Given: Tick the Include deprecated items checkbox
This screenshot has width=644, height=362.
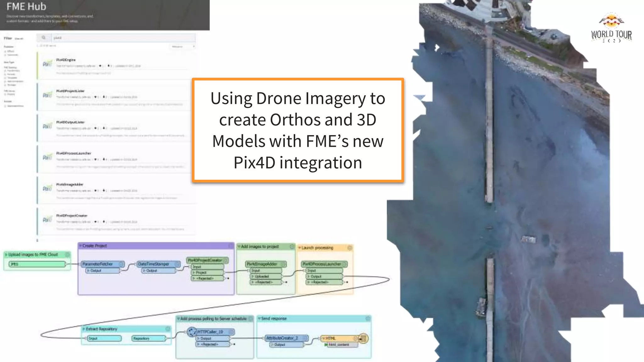Looking at the screenshot, I should tap(5, 106).
